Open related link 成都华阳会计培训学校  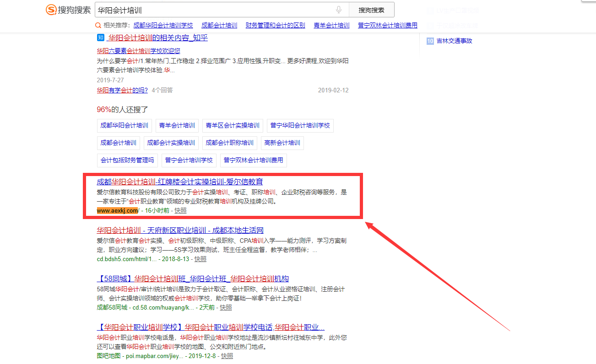point(163,26)
